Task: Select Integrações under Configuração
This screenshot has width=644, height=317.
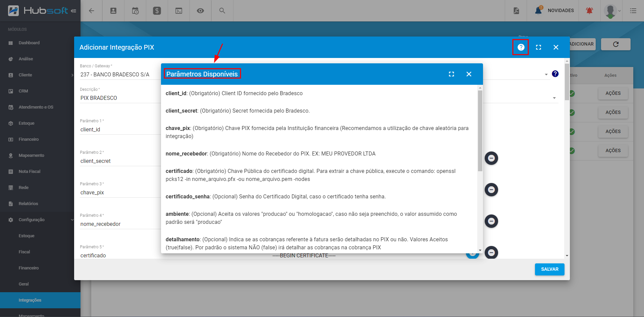Action: 40,300
